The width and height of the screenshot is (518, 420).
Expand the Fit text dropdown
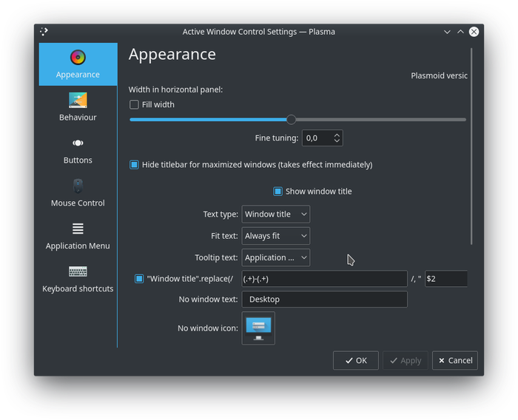(275, 236)
